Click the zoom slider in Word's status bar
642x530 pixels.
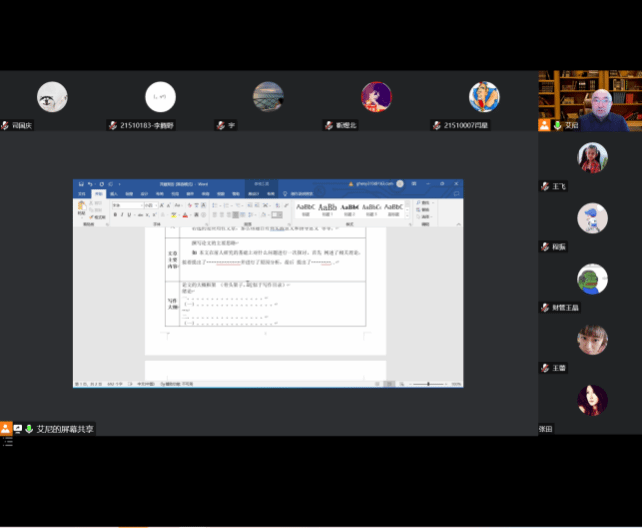pyautogui.click(x=427, y=384)
